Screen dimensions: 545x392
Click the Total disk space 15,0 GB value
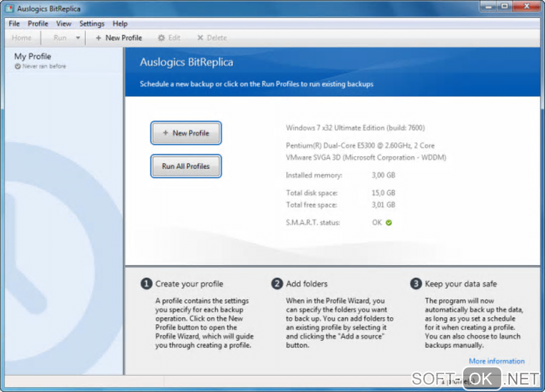coord(384,193)
